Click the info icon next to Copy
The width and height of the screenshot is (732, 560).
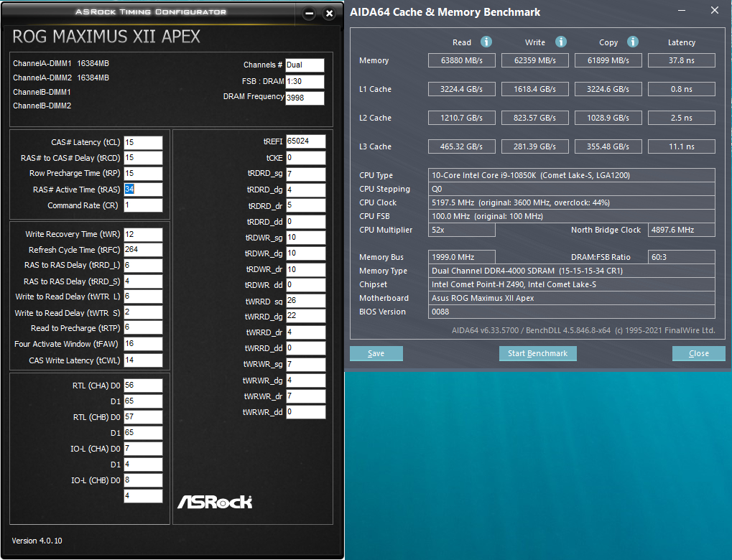633,42
